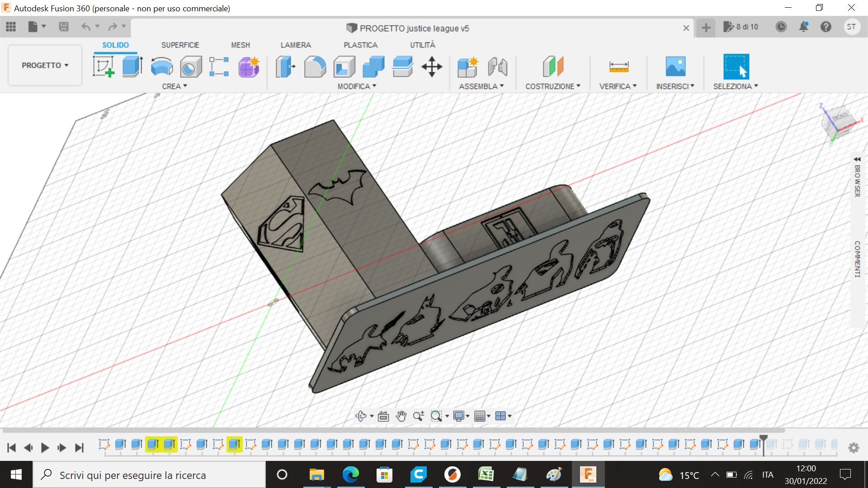Expand the CREA menu
This screenshot has height=488, width=868.
click(x=175, y=86)
